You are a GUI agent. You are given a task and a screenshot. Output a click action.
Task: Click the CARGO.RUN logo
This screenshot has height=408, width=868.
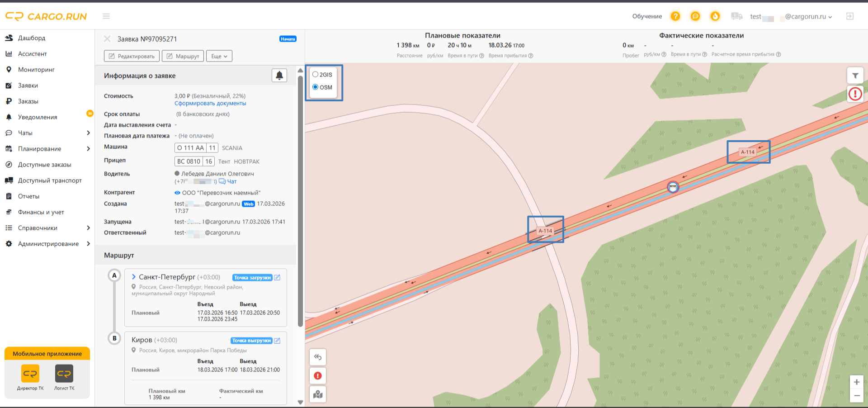tap(46, 16)
